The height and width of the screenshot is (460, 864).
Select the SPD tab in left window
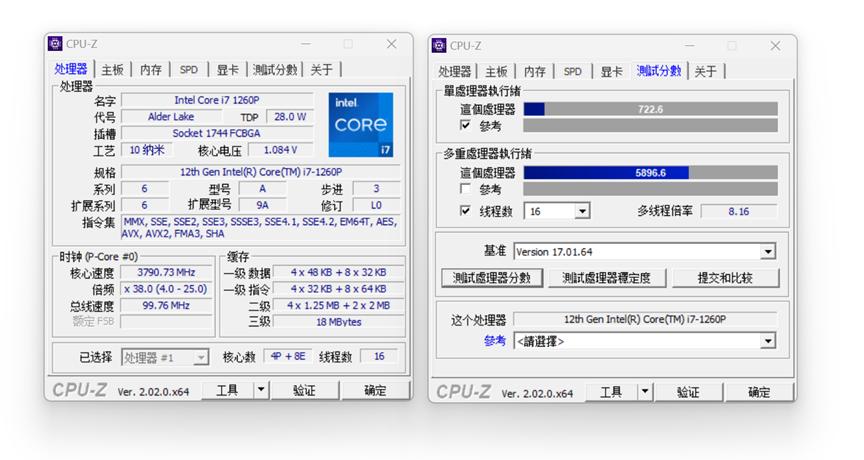point(188,69)
